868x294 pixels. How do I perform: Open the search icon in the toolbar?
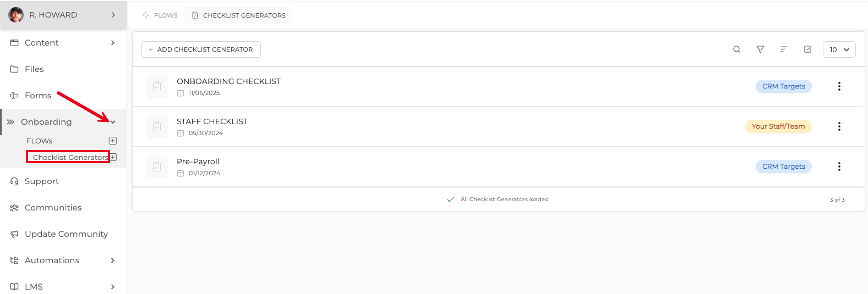click(x=736, y=49)
